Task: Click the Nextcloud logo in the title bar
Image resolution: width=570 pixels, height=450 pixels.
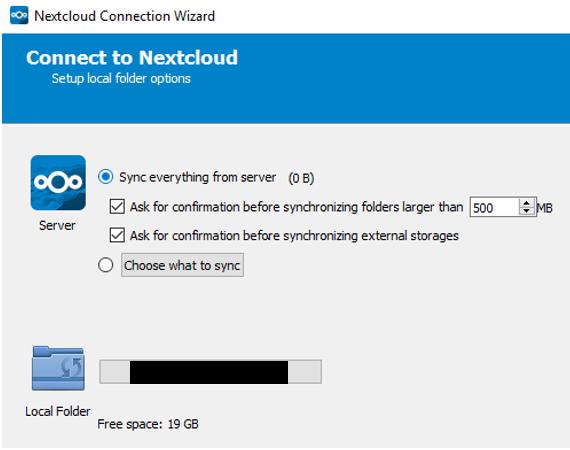Action: click(19, 15)
